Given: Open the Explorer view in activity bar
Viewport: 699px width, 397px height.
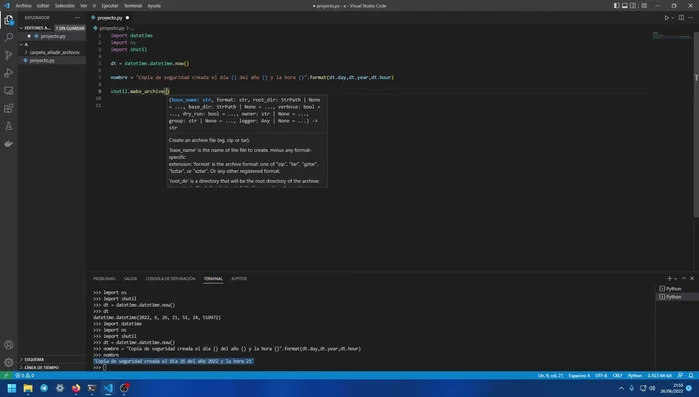Looking at the screenshot, I should (x=8, y=20).
